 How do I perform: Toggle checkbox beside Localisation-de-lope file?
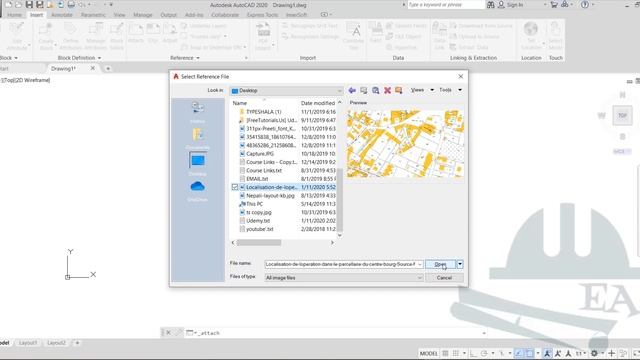click(x=235, y=187)
